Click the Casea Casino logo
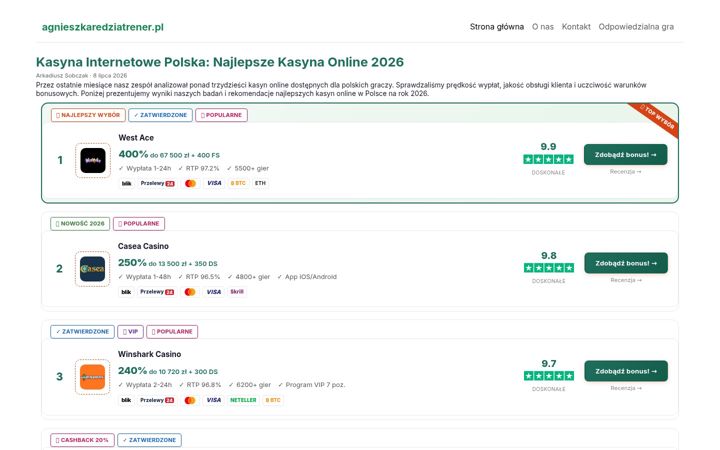The height and width of the screenshot is (450, 720). tap(92, 269)
